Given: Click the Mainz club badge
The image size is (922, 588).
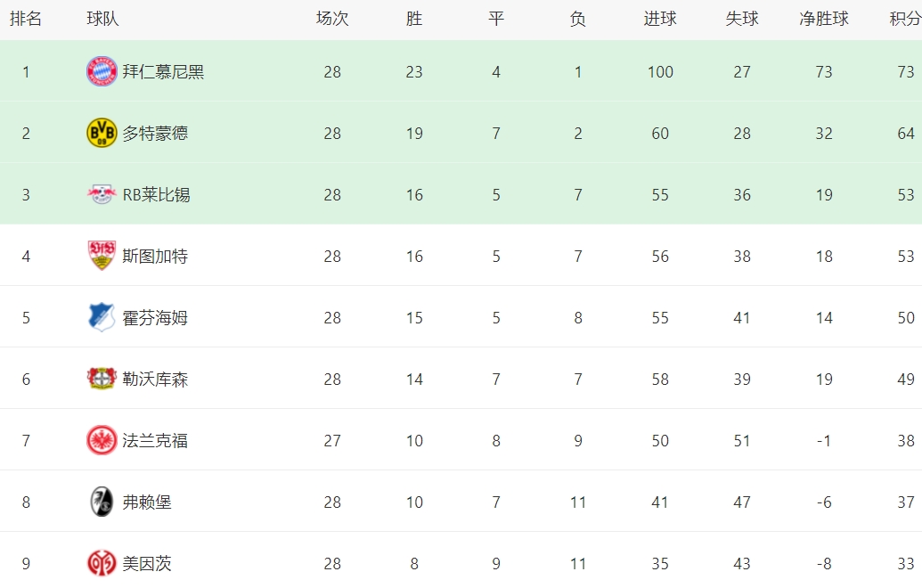Looking at the screenshot, I should pos(102,563).
